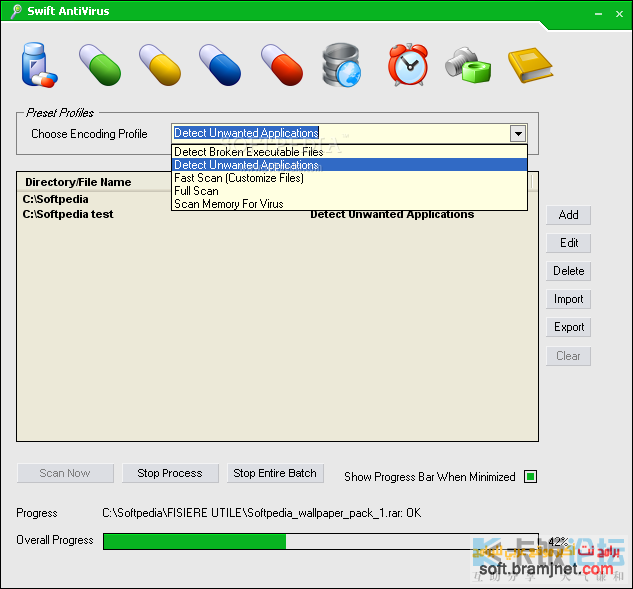The image size is (633, 589).
Task: Open the medicine bottle toolbar icon
Action: point(39,65)
